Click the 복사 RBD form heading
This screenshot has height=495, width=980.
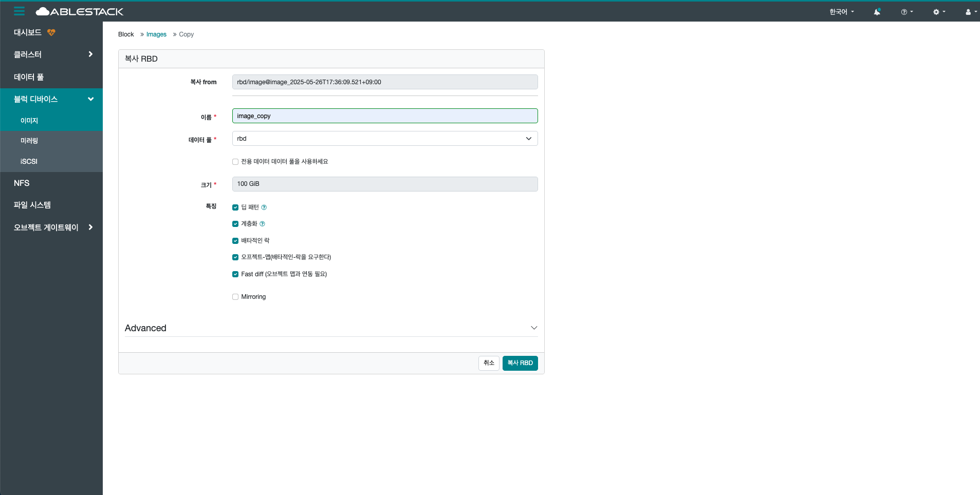(141, 59)
